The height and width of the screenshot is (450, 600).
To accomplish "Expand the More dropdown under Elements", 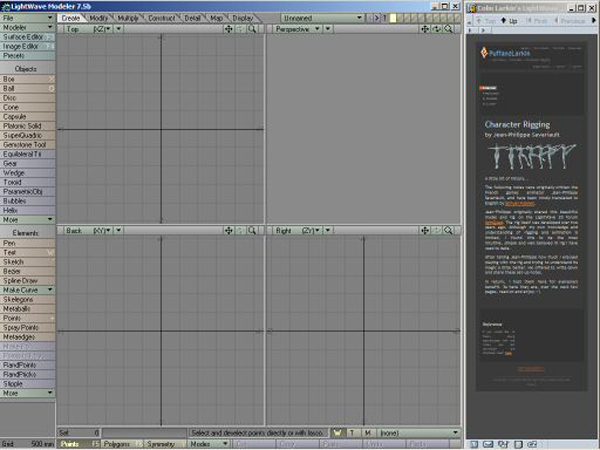I will click(28, 393).
